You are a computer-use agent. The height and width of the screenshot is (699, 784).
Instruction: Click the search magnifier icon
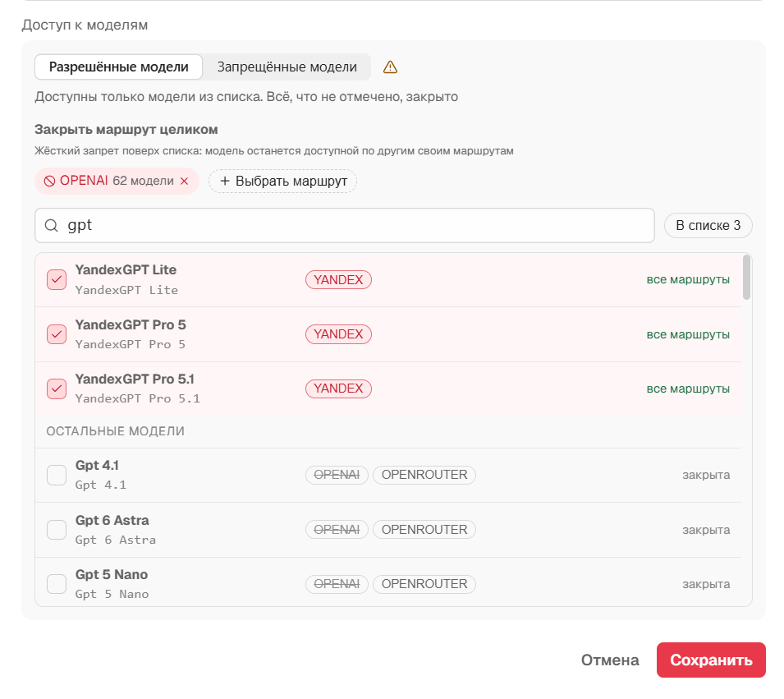point(52,226)
